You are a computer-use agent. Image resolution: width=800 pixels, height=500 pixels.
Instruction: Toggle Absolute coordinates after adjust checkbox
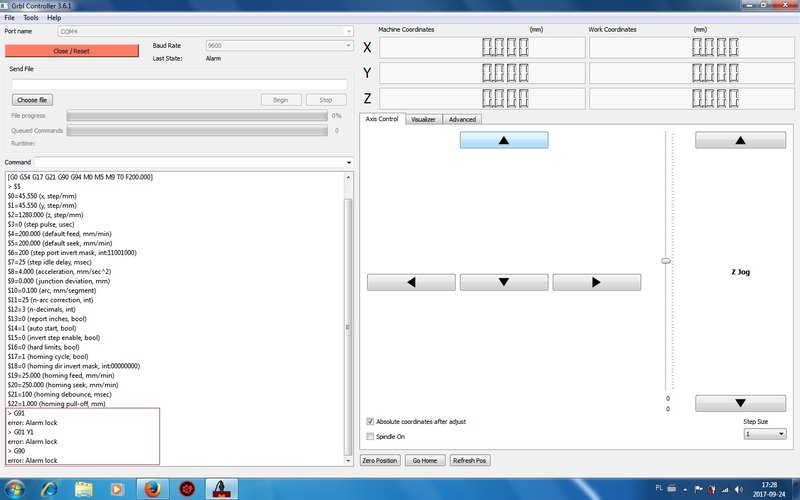pyautogui.click(x=370, y=421)
